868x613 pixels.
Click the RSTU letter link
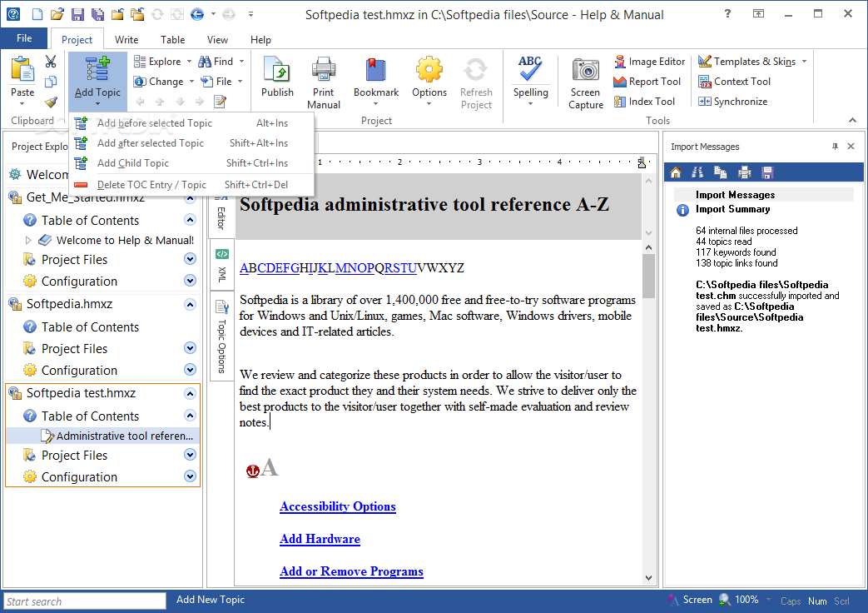click(400, 268)
